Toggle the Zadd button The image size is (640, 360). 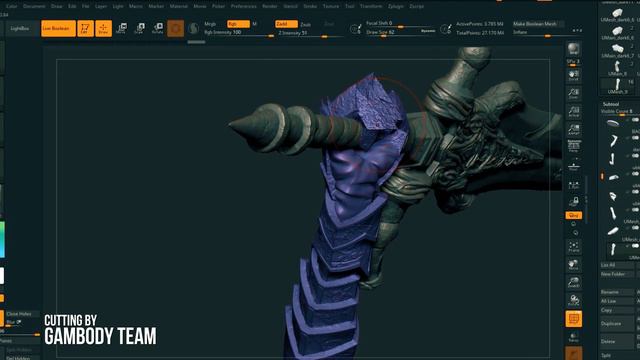(x=286, y=24)
